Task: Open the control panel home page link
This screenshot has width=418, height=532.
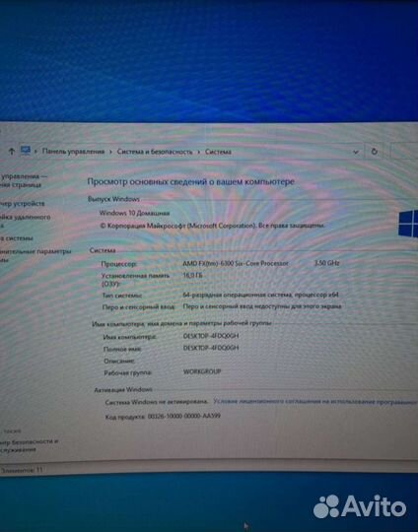Action: point(24,180)
